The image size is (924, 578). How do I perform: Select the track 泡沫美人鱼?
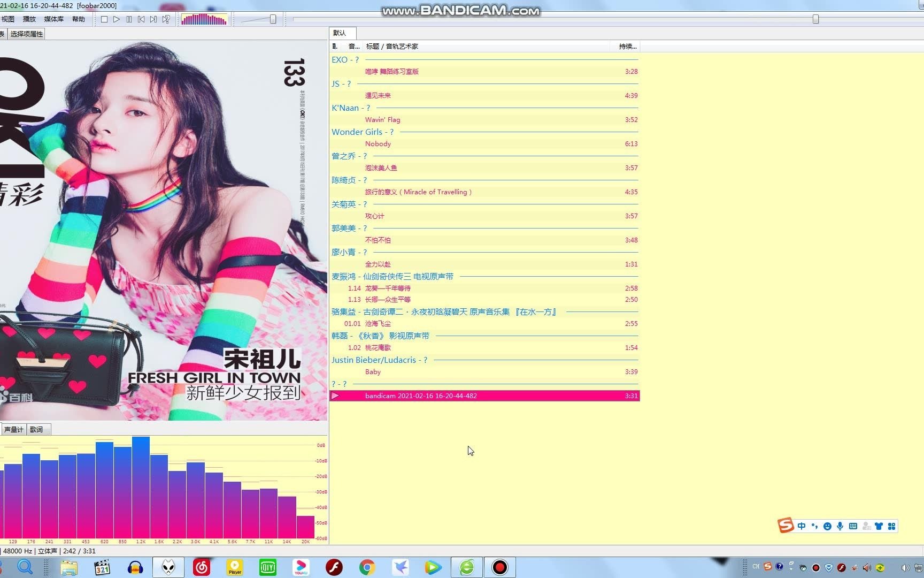tap(484, 168)
